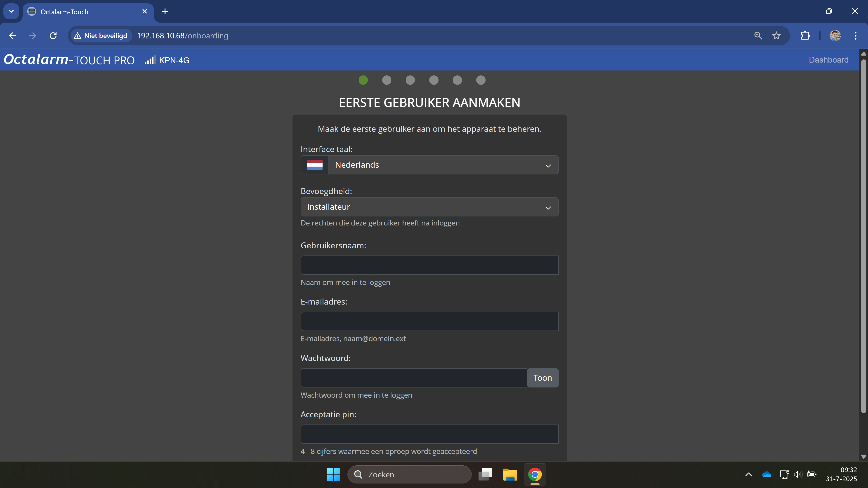Click the OneDrive cloud tray icon
This screenshot has width=868, height=488.
click(766, 474)
